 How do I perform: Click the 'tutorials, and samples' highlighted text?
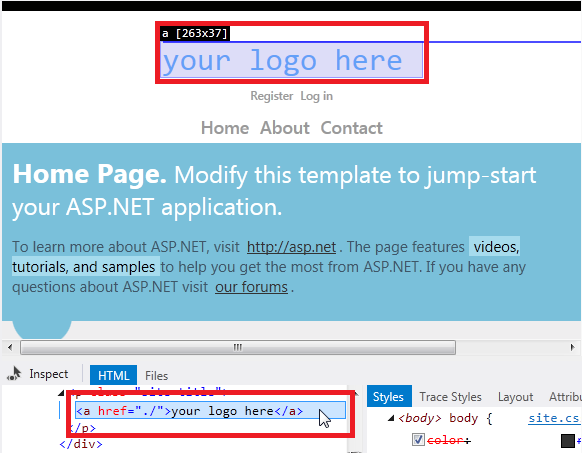tap(85, 266)
